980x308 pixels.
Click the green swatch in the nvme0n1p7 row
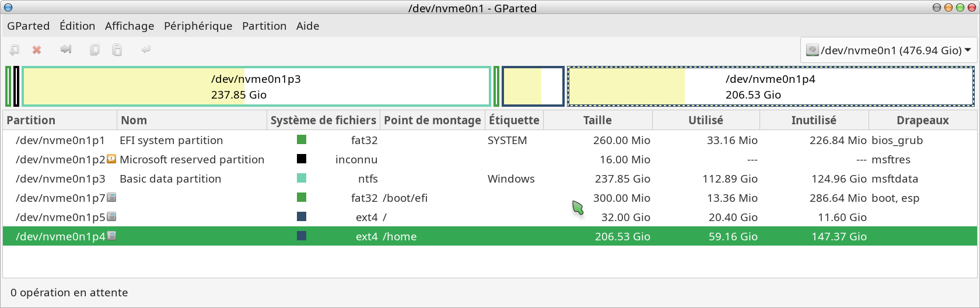(302, 197)
